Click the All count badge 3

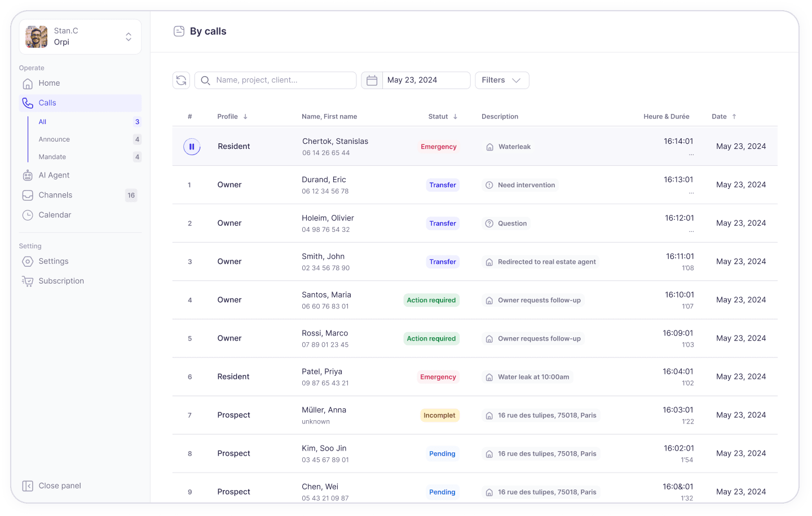pyautogui.click(x=137, y=122)
